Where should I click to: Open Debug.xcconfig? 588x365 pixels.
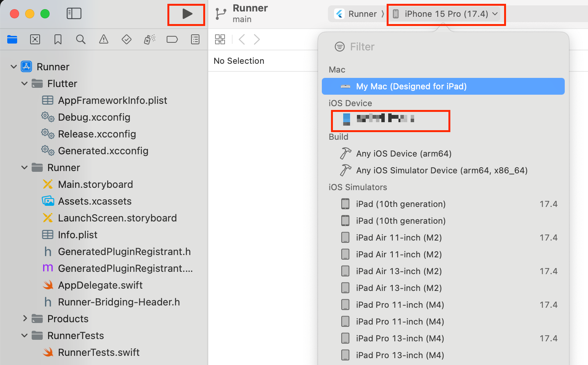tap(94, 117)
